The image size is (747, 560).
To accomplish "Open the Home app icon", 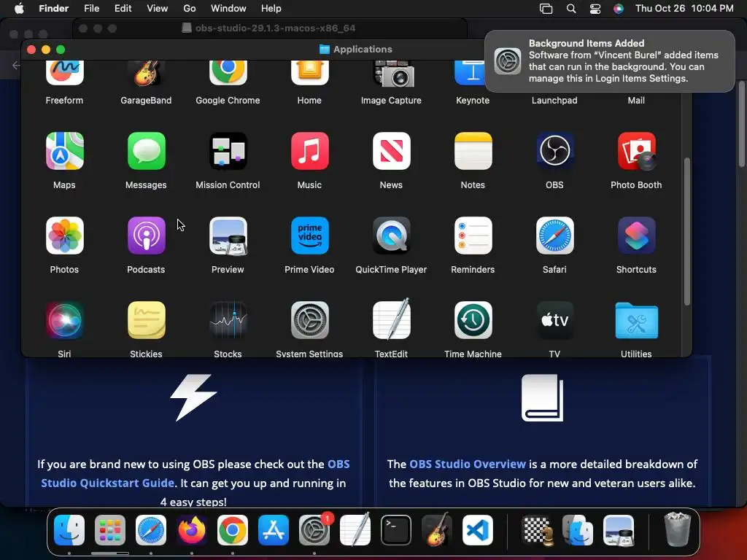I will coord(309,74).
